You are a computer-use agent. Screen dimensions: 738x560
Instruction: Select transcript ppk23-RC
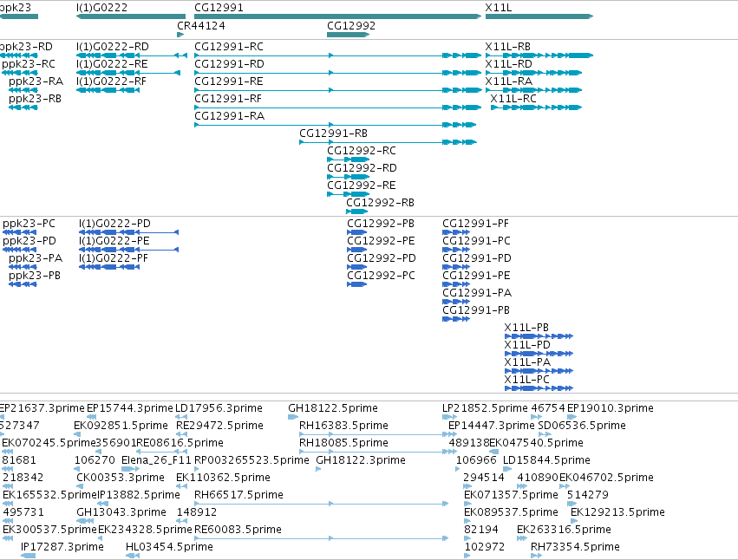20,73
